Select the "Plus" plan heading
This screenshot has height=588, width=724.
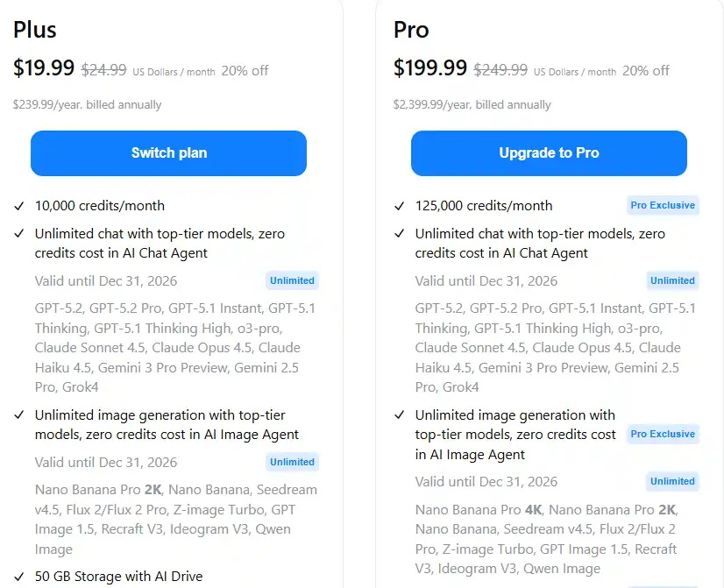pos(34,30)
